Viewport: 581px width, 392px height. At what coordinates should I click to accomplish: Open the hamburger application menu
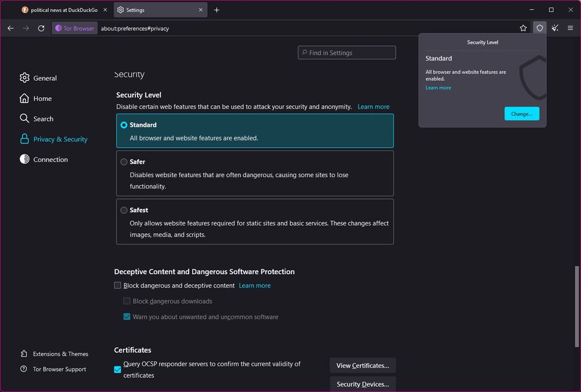[x=571, y=28]
